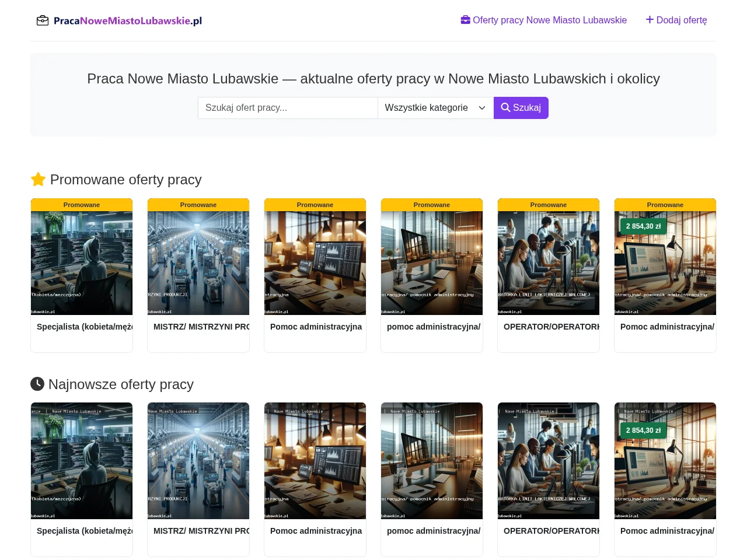
Task: Open newest Pomoc administracyjna offer image
Action: tap(315, 461)
